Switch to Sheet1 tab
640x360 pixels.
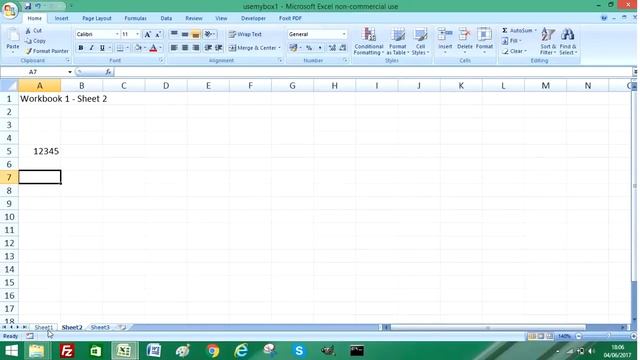[x=44, y=327]
